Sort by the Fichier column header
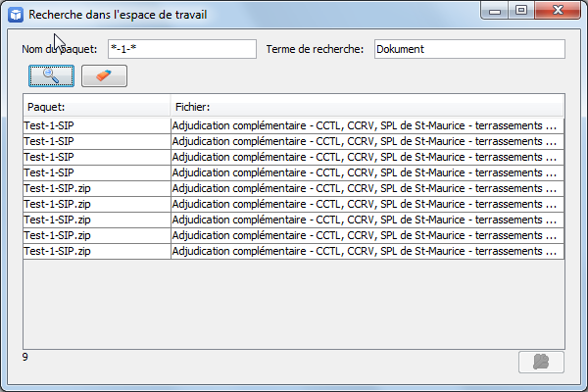Screen dimensions: 588x392 (x=367, y=107)
